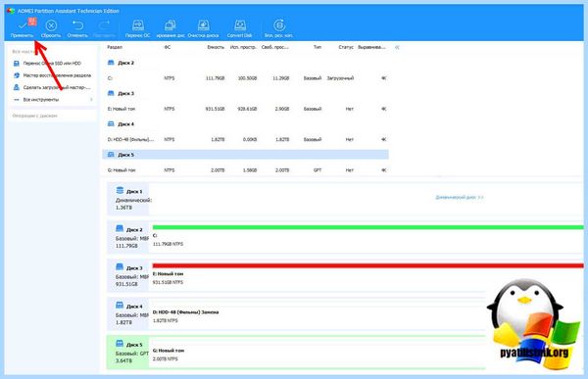This screenshot has height=379, width=588.
Task: Click the 111.79GB capacity cell of C:
Action: click(216, 78)
